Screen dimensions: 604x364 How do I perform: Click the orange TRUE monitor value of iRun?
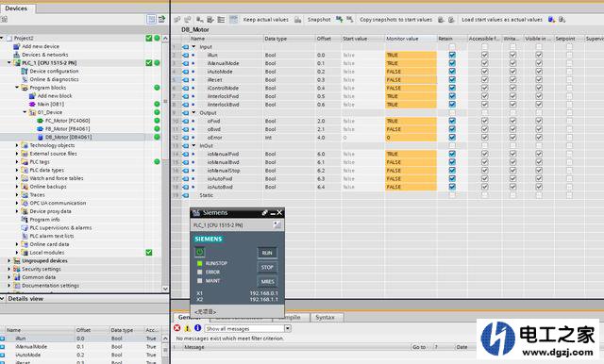[x=411, y=55]
